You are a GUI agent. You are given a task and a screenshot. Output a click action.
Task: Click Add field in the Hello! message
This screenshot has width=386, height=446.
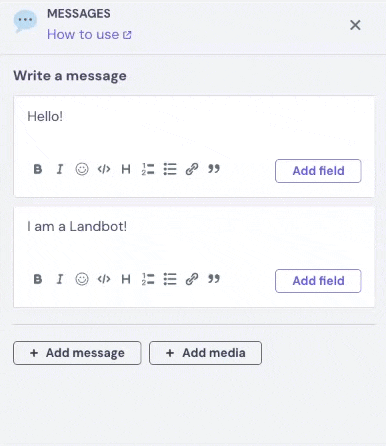coord(318,171)
